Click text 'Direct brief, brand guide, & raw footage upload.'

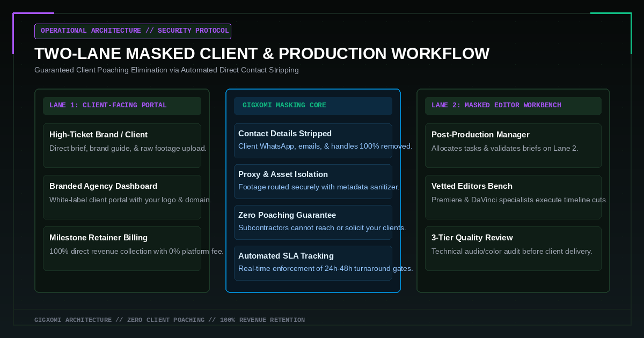click(x=128, y=149)
